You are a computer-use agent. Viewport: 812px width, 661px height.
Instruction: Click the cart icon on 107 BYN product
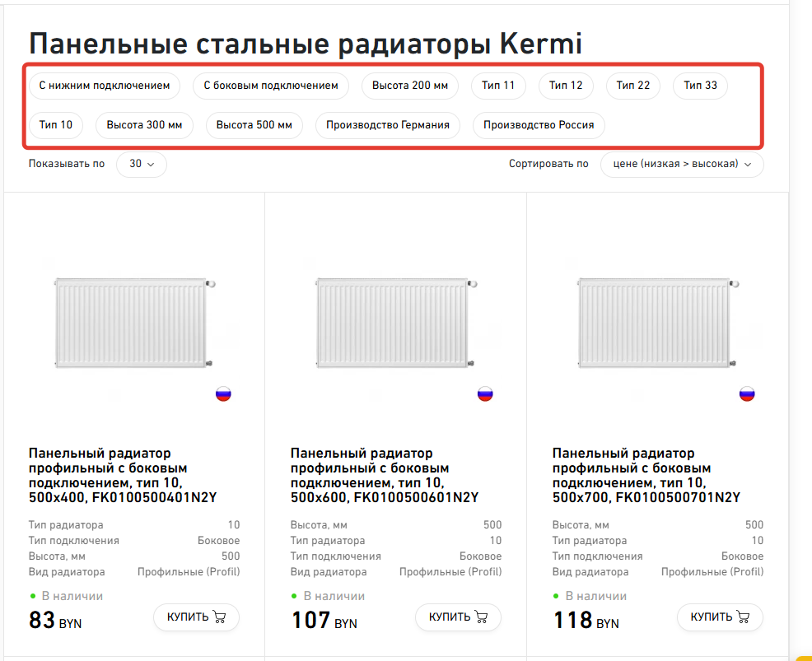pyautogui.click(x=481, y=617)
